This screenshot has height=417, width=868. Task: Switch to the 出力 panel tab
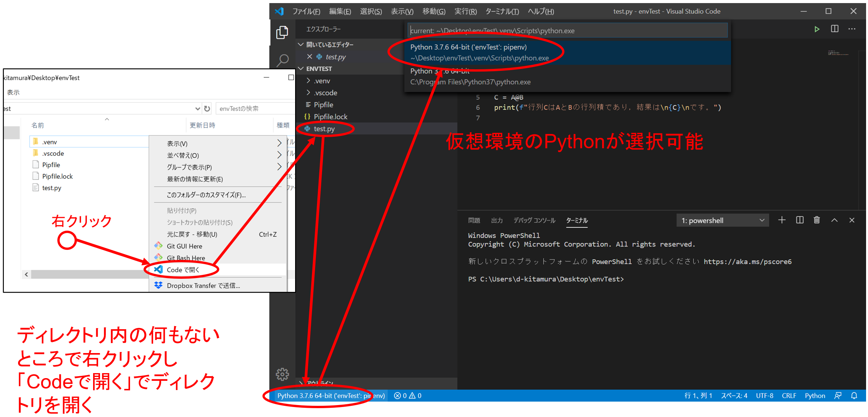(x=497, y=221)
